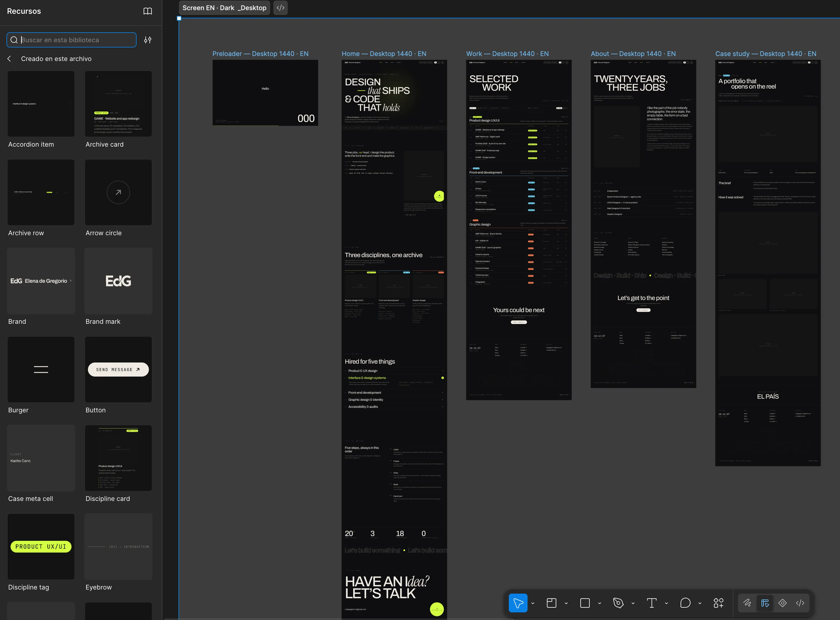This screenshot has width=840, height=620.
Task: Click "How it was solved" in Case study frame
Action: point(730,197)
